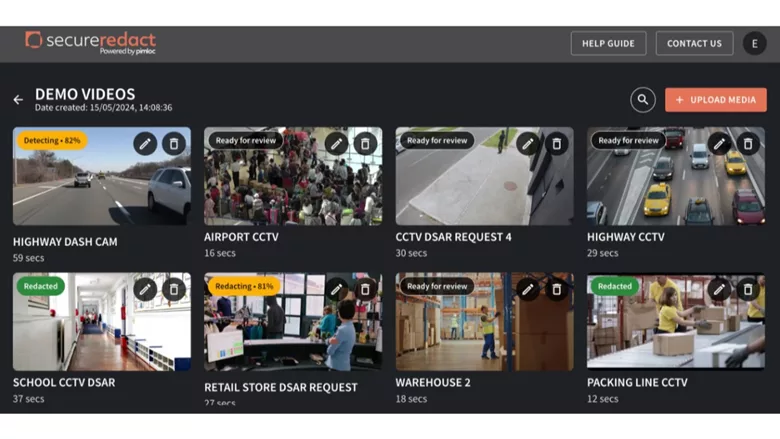Edit the Highway Dash Cam video
Image resolution: width=780 pixels, height=439 pixels.
pos(145,144)
